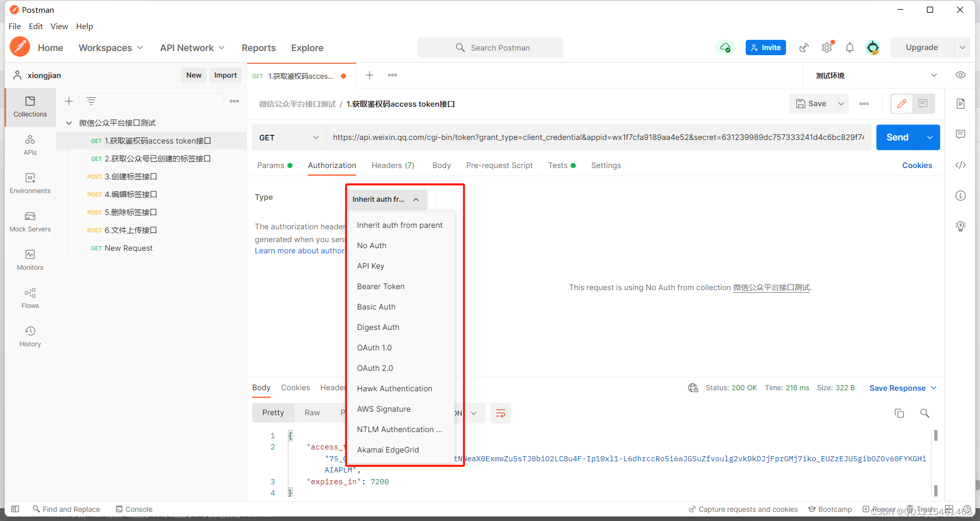980x521 pixels.
Task: Click the user avatar icon
Action: click(873, 48)
